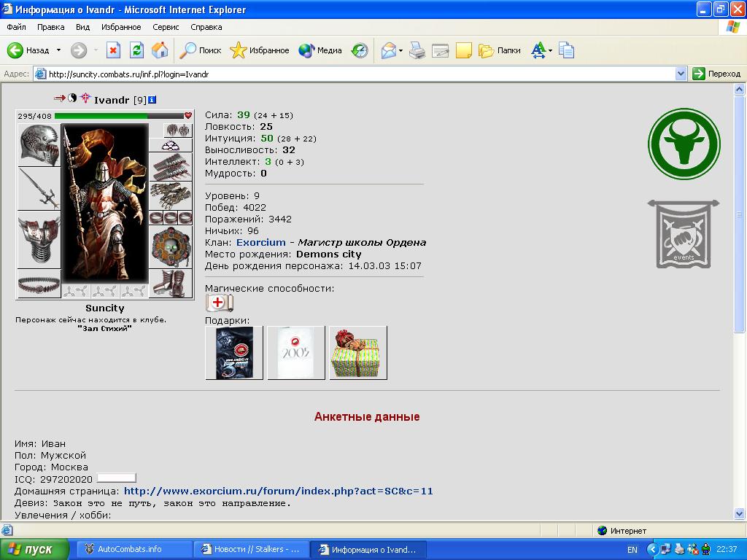Stop page loading with red X icon

coord(113,50)
